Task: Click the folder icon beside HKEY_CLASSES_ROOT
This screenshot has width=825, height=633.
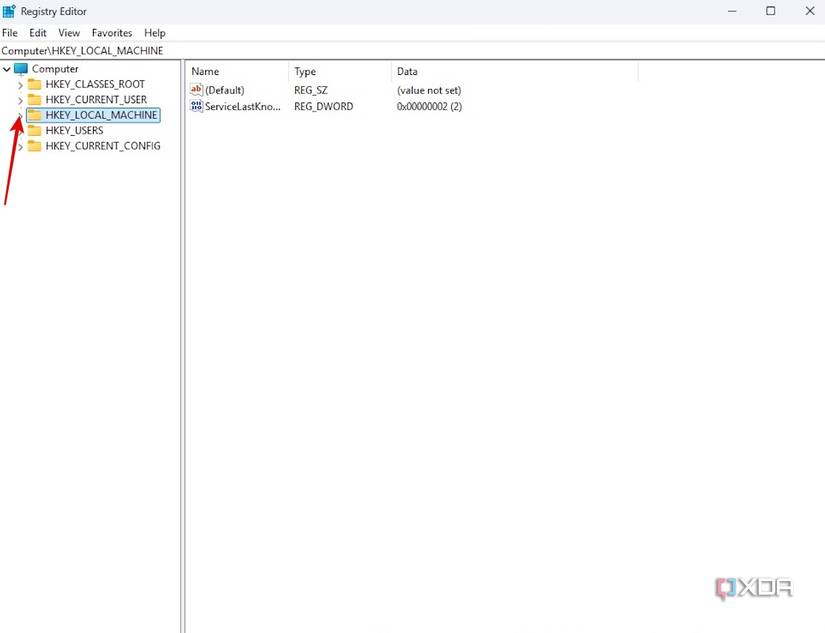Action: click(x=36, y=84)
